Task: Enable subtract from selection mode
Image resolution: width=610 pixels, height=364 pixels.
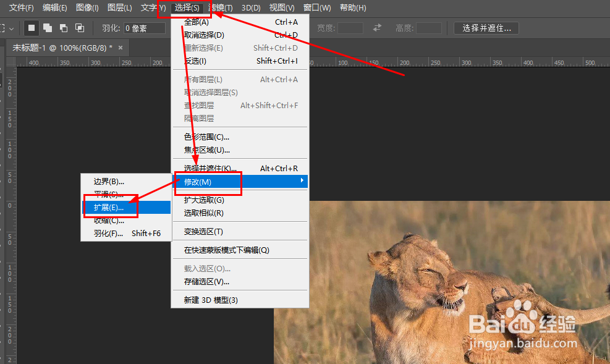Action: pos(63,28)
